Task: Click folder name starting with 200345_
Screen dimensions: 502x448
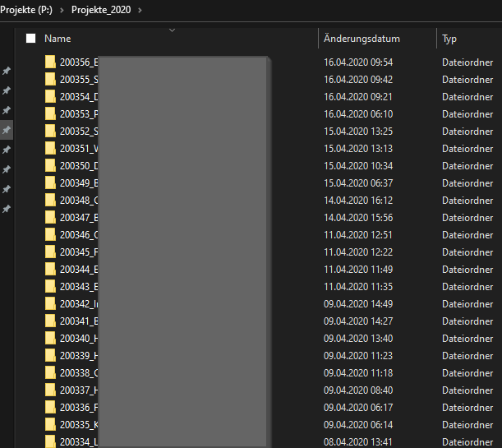Action: point(79,252)
